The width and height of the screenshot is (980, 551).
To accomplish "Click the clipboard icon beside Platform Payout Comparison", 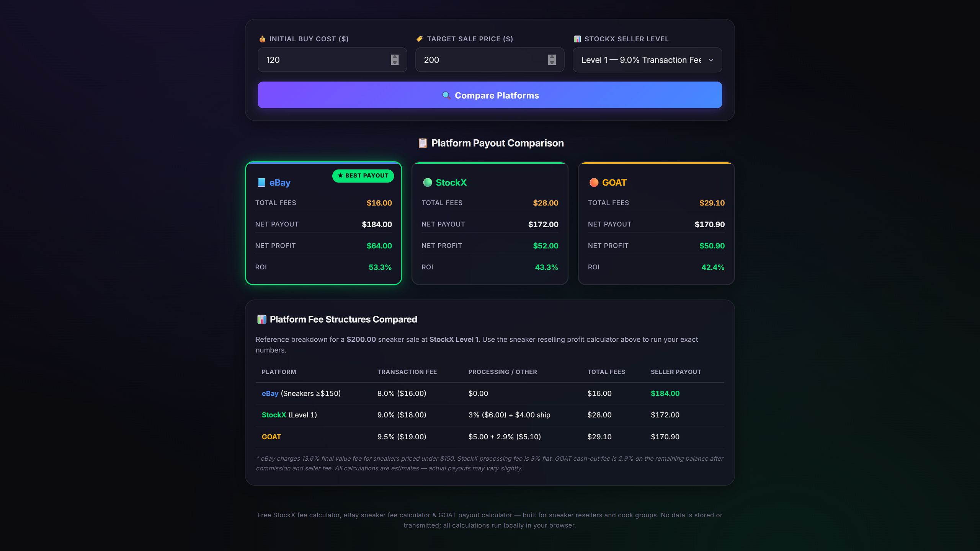I will [423, 143].
